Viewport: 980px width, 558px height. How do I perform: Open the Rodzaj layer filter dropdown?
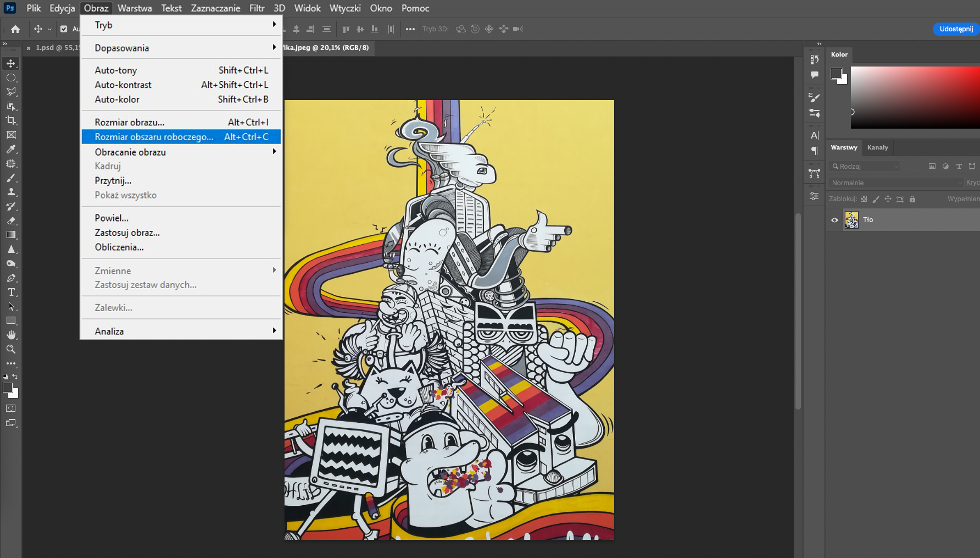pyautogui.click(x=865, y=166)
